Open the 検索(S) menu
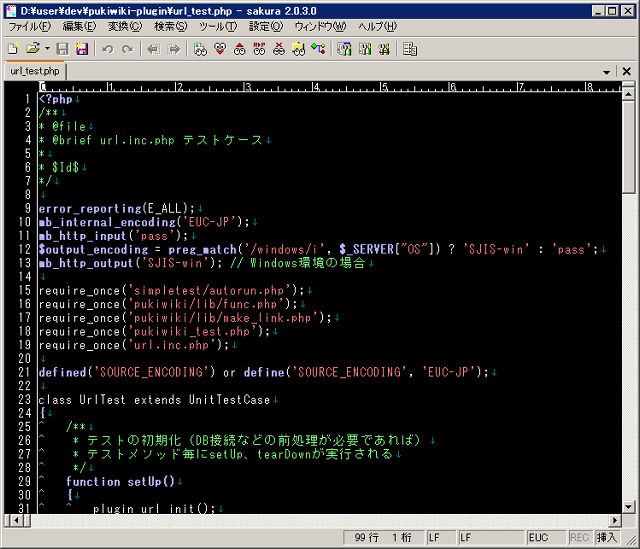This screenshot has width=640, height=549. pyautogui.click(x=170, y=26)
